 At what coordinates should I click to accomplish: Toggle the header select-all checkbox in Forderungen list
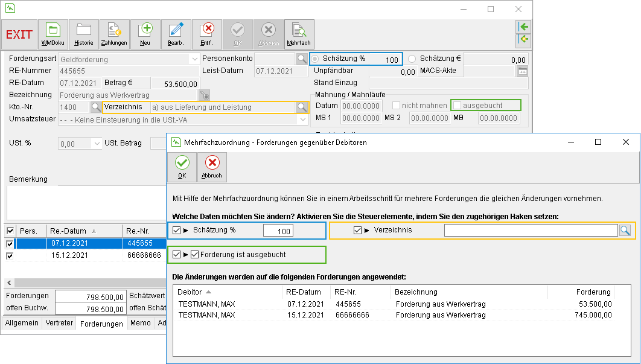[10, 231]
